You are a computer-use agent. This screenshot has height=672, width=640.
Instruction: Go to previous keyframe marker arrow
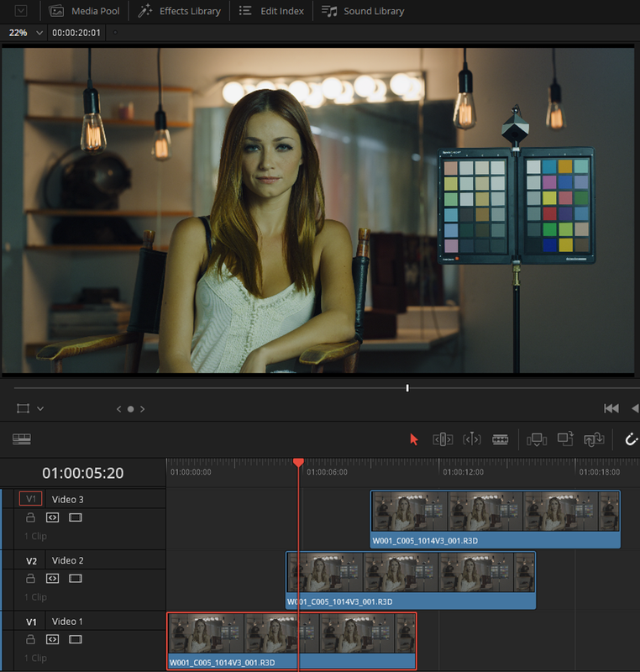[119, 409]
